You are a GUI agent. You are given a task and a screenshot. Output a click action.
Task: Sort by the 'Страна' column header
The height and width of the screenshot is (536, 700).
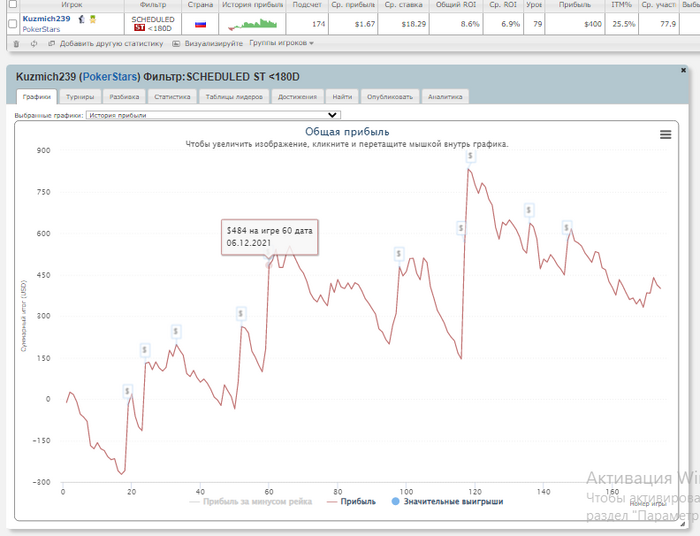click(200, 5)
